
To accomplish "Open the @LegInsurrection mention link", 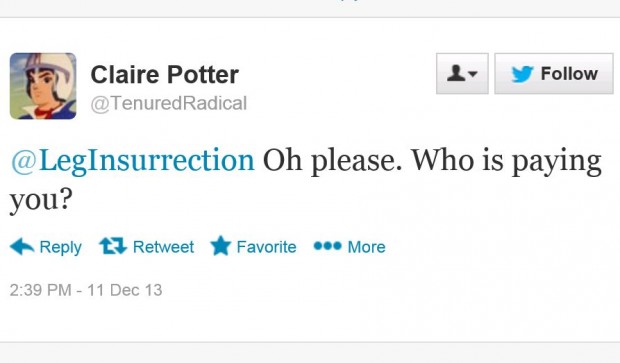I will [x=133, y=161].
